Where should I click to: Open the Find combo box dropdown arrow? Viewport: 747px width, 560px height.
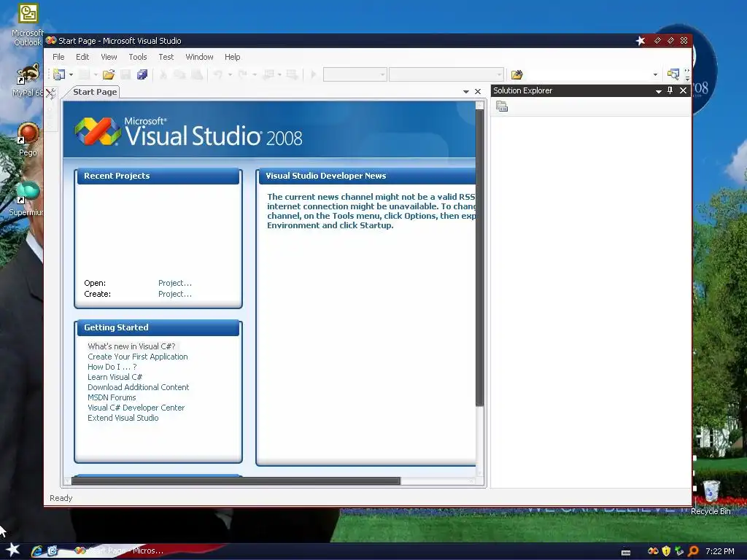656,75
